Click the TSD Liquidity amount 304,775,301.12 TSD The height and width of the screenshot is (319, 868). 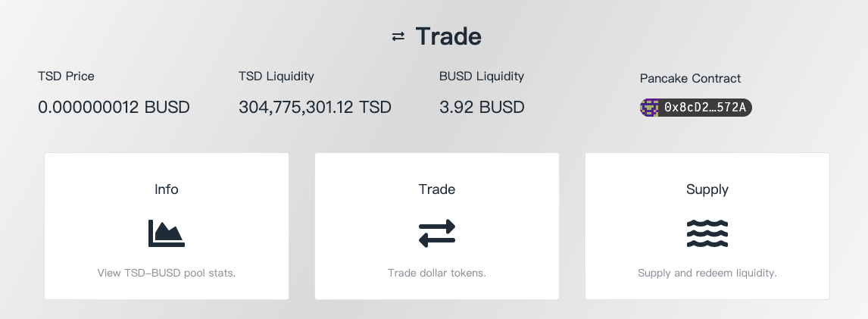tap(315, 107)
